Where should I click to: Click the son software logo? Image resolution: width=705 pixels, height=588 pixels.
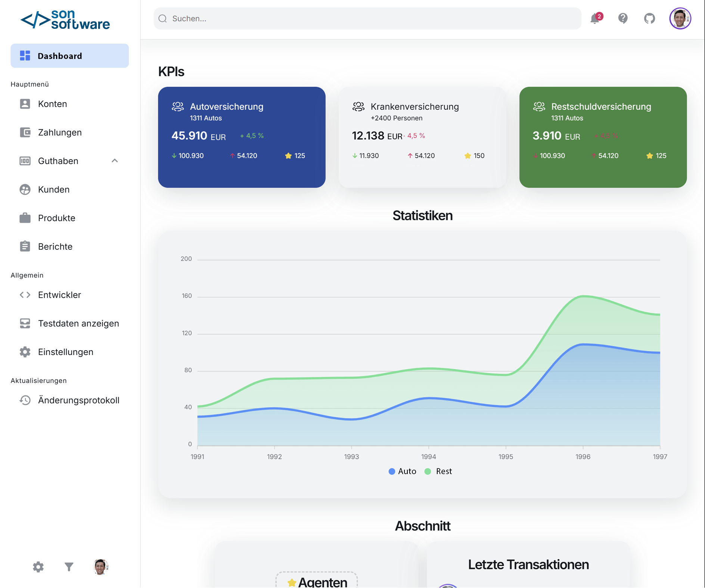pos(65,20)
